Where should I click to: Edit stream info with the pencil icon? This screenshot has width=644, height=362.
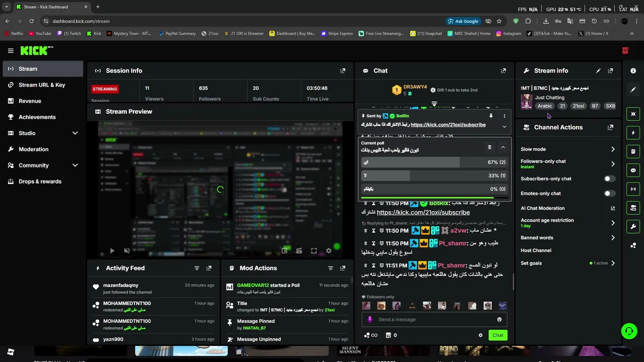click(598, 71)
